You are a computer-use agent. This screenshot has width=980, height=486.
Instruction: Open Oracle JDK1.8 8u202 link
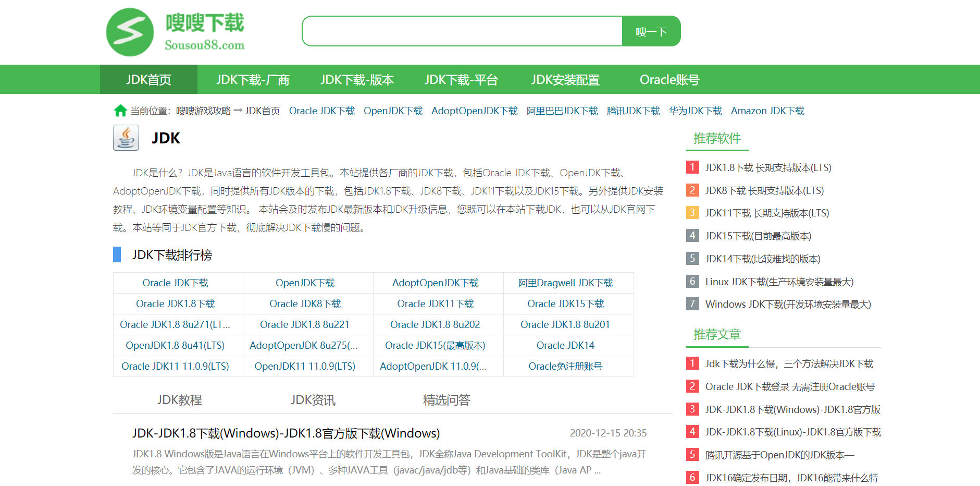pos(435,324)
